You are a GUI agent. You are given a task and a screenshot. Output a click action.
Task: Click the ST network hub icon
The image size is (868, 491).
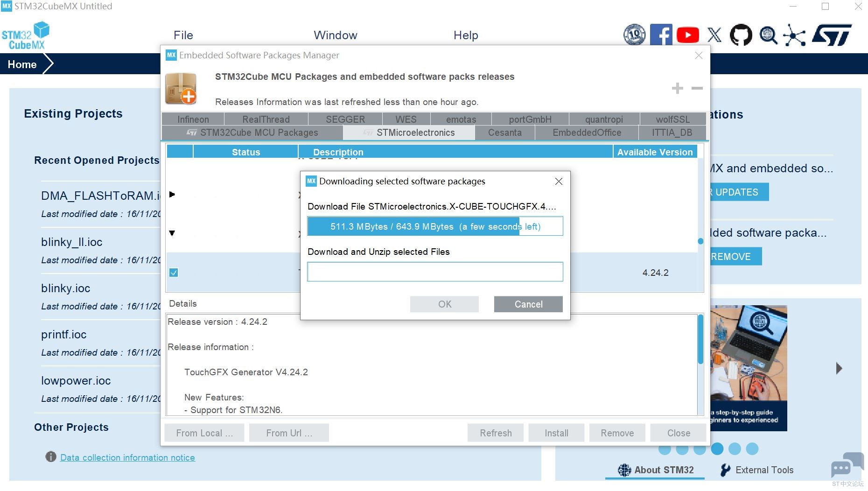[x=794, y=35]
